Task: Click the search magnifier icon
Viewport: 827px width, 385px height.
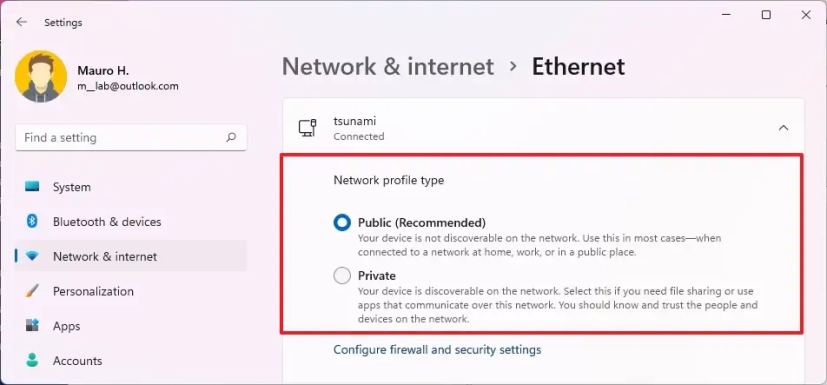Action: click(x=231, y=138)
